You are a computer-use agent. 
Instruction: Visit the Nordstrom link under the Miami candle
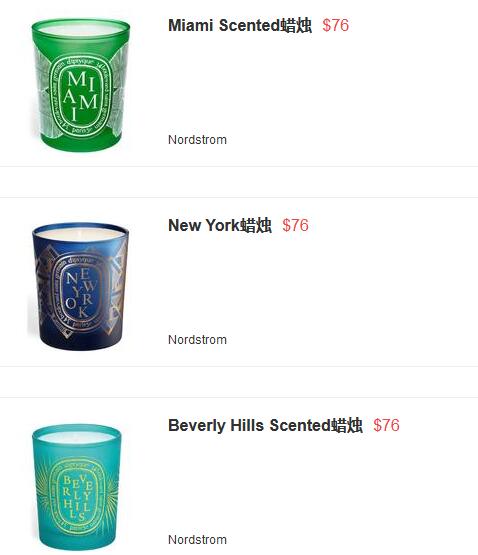[x=197, y=140]
